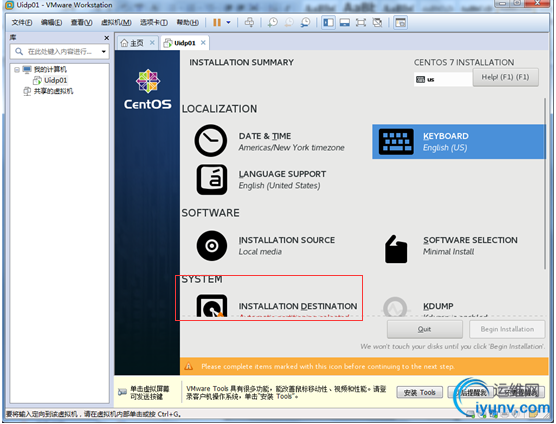Open the KDUMP icon

pos(395,307)
